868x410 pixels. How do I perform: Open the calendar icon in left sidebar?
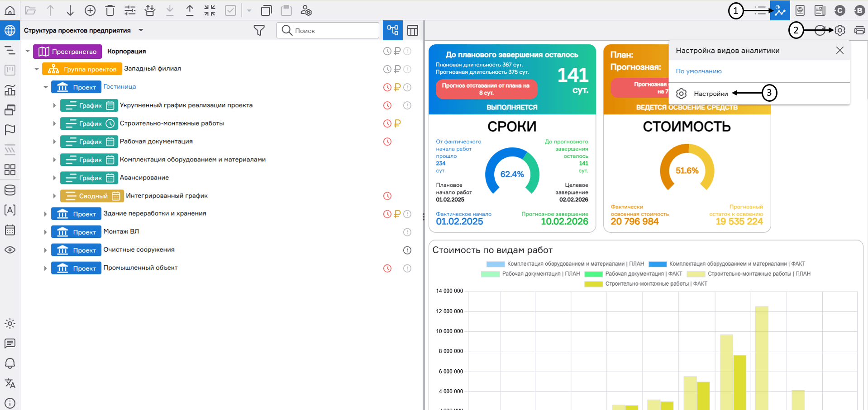[x=10, y=230]
